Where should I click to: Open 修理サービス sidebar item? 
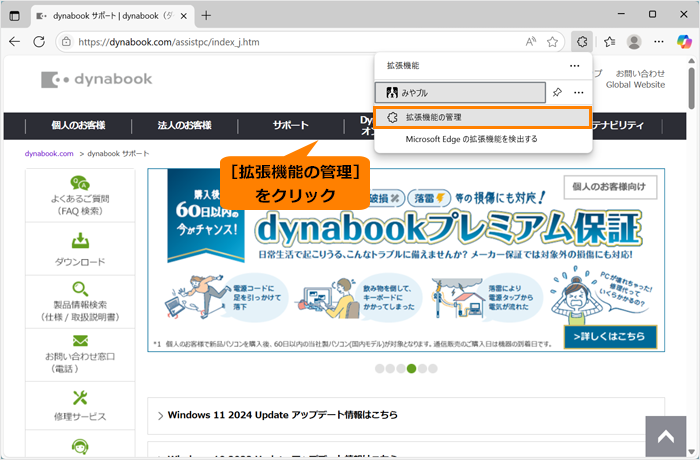coord(80,406)
